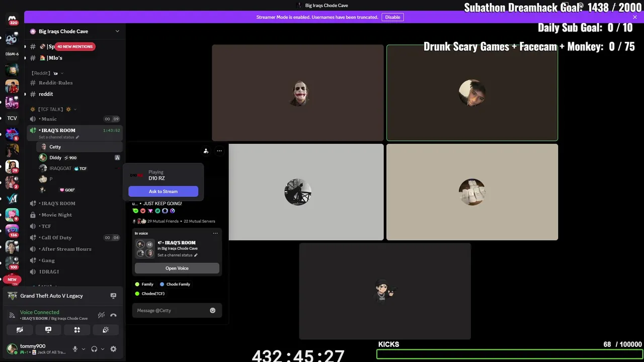This screenshot has height=362, width=644.
Task: Select the user with GOD' tag
Action: (x=79, y=190)
